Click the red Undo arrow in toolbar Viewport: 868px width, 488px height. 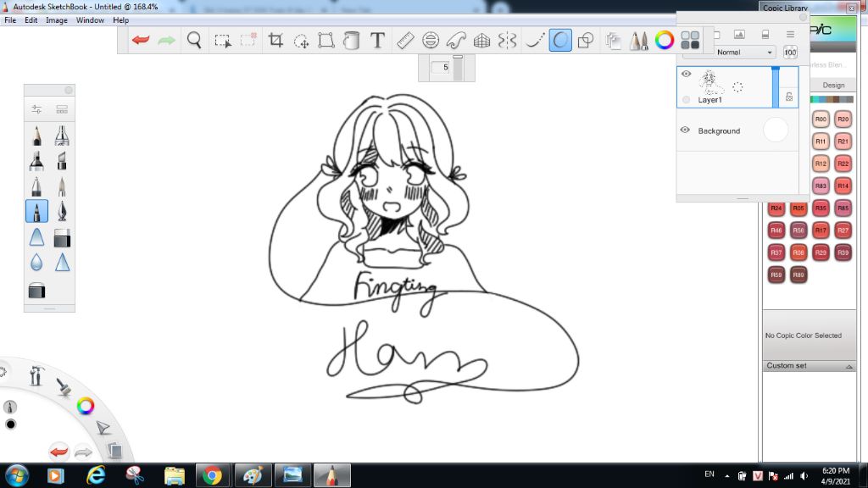point(141,40)
